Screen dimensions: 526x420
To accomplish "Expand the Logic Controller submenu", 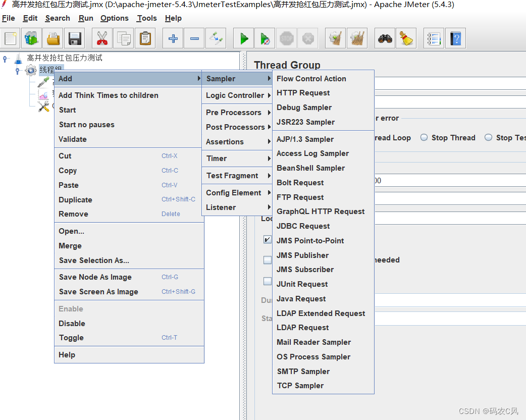I will (237, 95).
